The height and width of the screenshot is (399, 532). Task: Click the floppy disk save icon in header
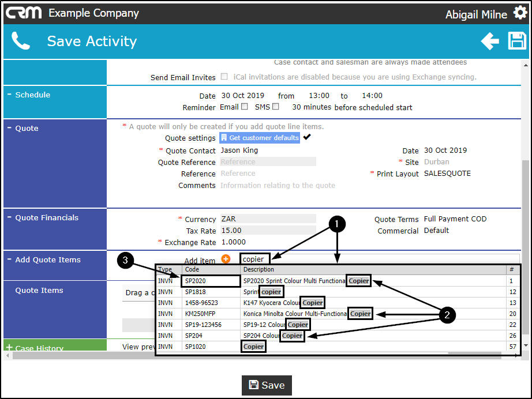[x=517, y=41]
